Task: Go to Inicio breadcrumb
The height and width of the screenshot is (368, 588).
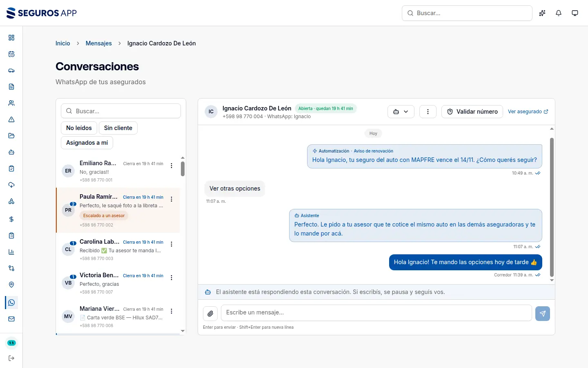Action: click(x=63, y=43)
